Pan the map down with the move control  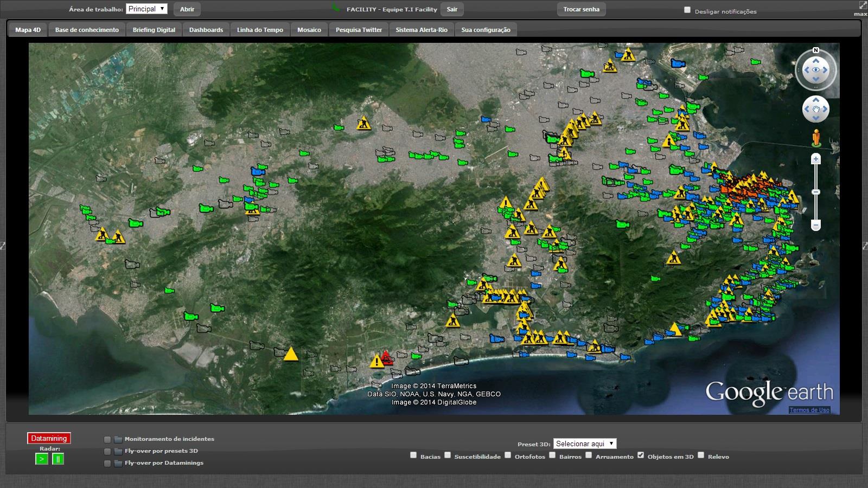(816, 118)
